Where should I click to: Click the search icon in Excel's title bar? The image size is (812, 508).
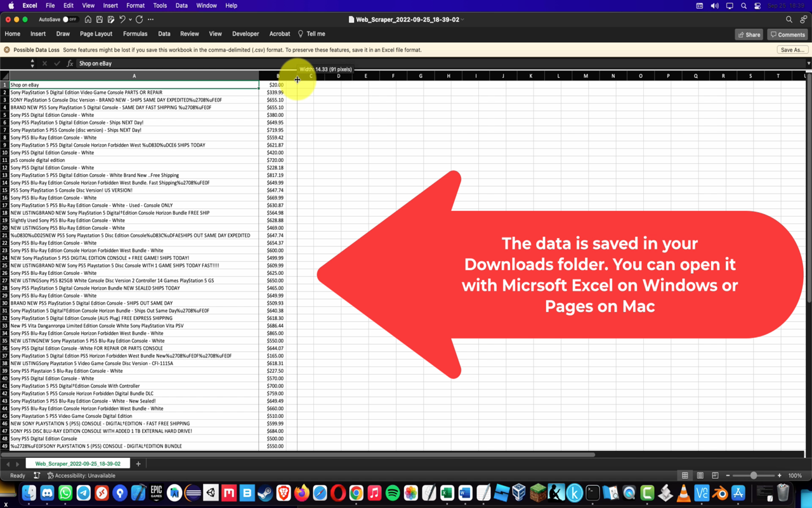point(788,19)
